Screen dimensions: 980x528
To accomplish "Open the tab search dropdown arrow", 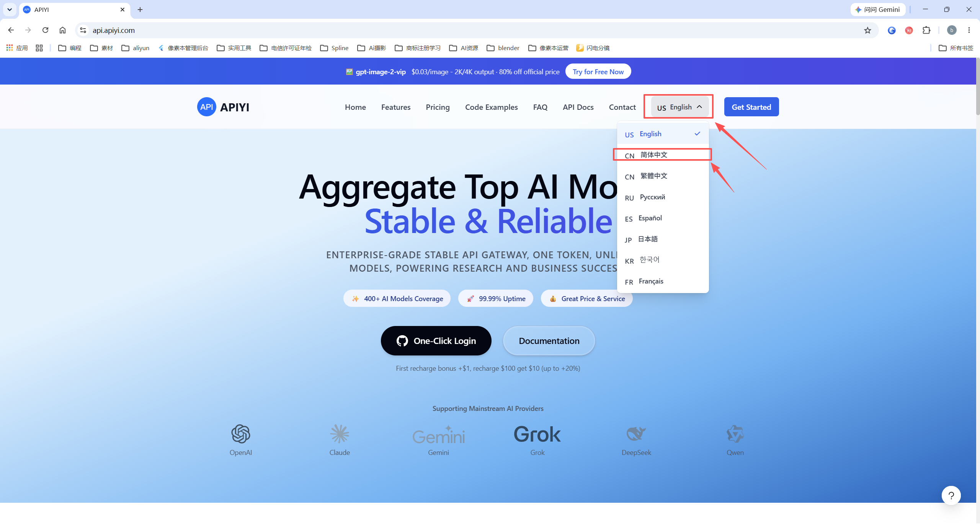I will tap(10, 10).
